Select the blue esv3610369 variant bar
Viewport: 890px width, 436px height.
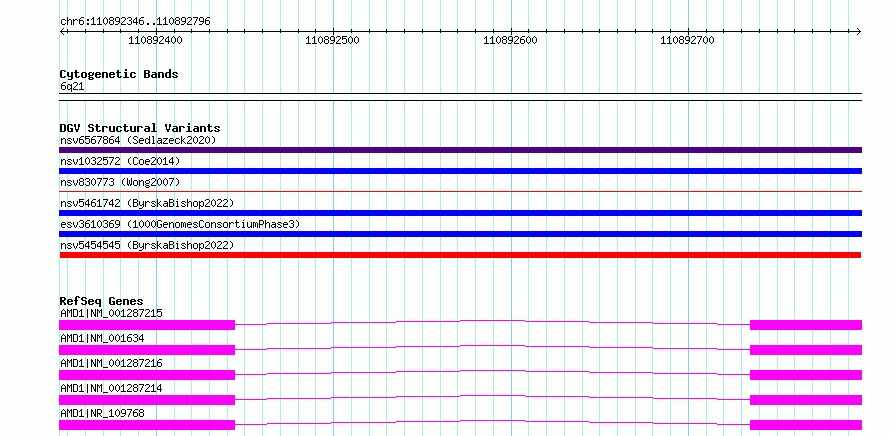tap(460, 234)
